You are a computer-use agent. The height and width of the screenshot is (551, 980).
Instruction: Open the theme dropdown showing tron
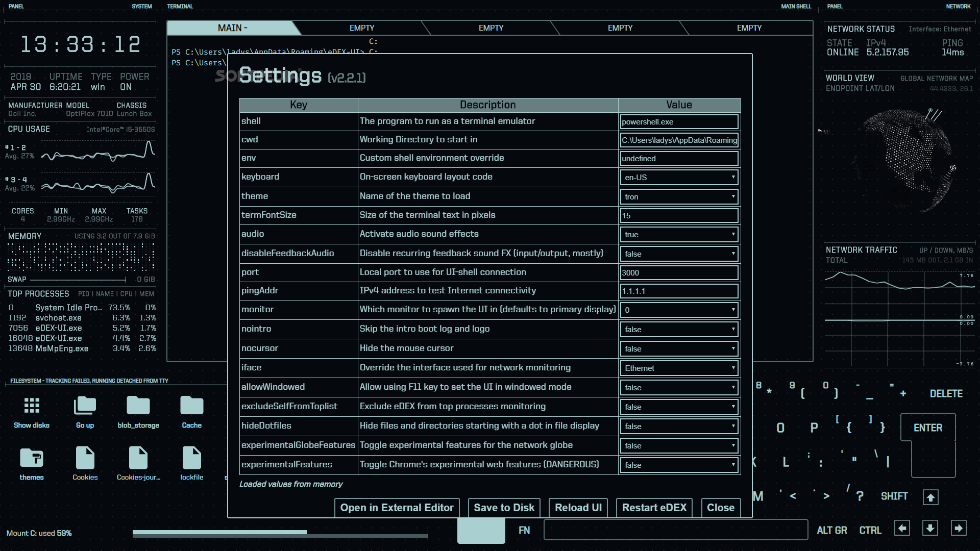(x=679, y=197)
